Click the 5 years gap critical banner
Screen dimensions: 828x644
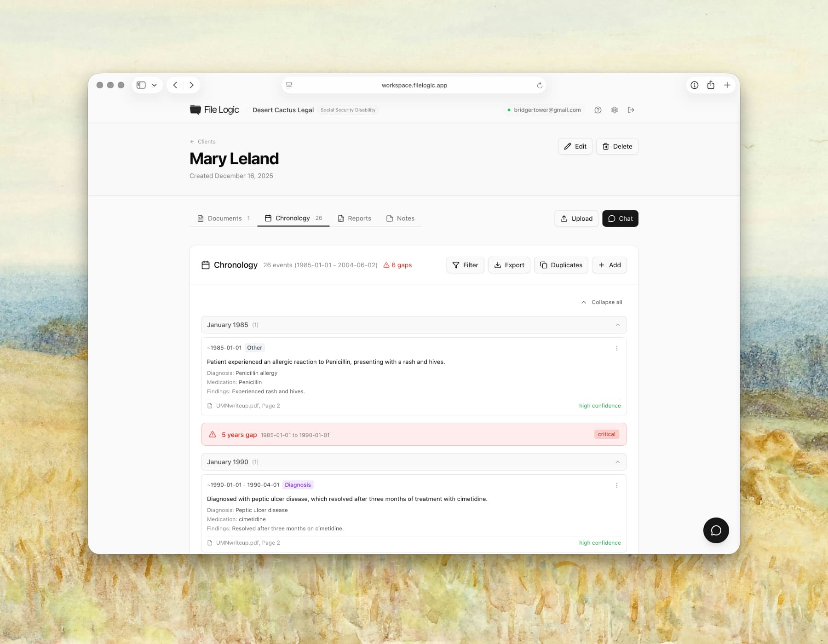[x=414, y=435]
